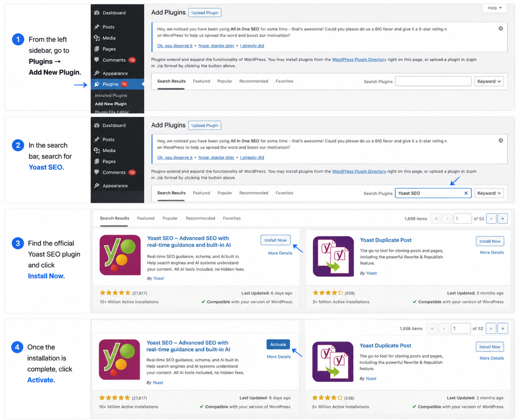Open Favorites tab in step 3
Image resolution: width=525 pixels, height=420 pixels.
pyautogui.click(x=232, y=218)
